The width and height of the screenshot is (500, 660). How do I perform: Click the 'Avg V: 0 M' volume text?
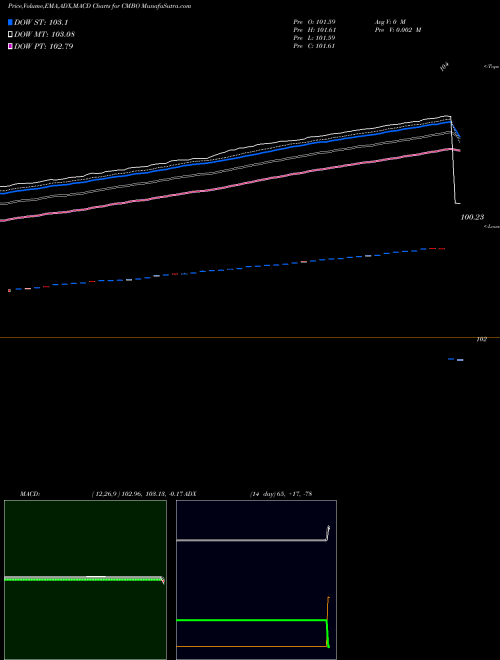point(390,21)
